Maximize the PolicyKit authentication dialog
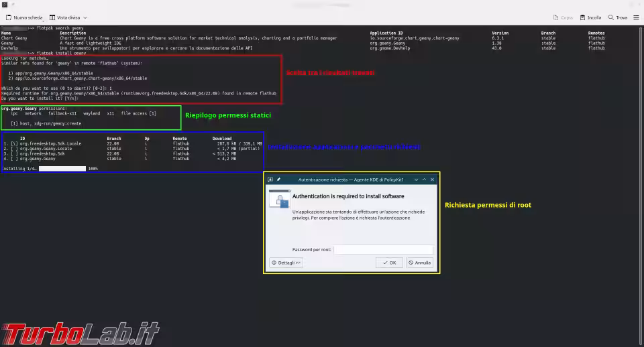The image size is (644, 347). (x=424, y=180)
